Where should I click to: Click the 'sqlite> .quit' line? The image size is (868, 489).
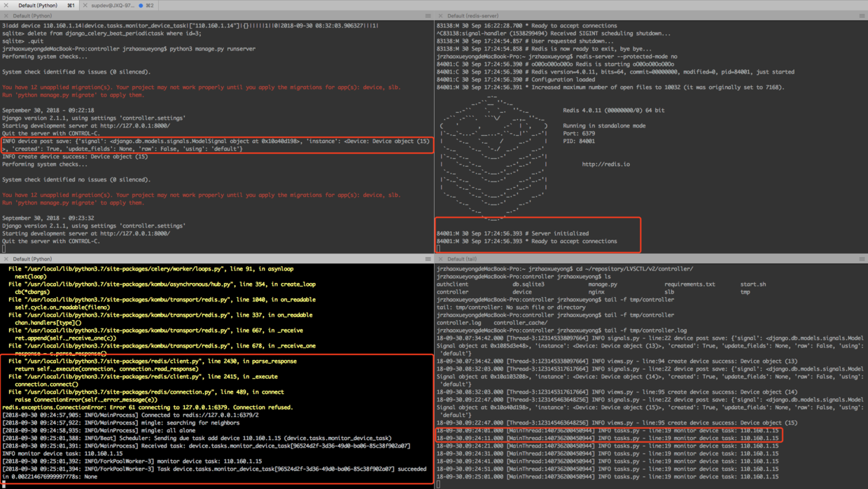coord(23,41)
